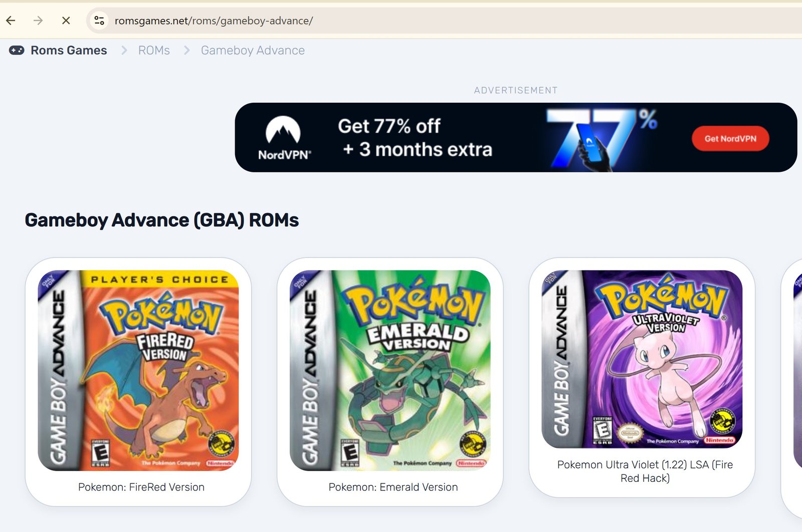The height and width of the screenshot is (532, 802).
Task: Click the forward navigation arrow
Action: tap(38, 21)
